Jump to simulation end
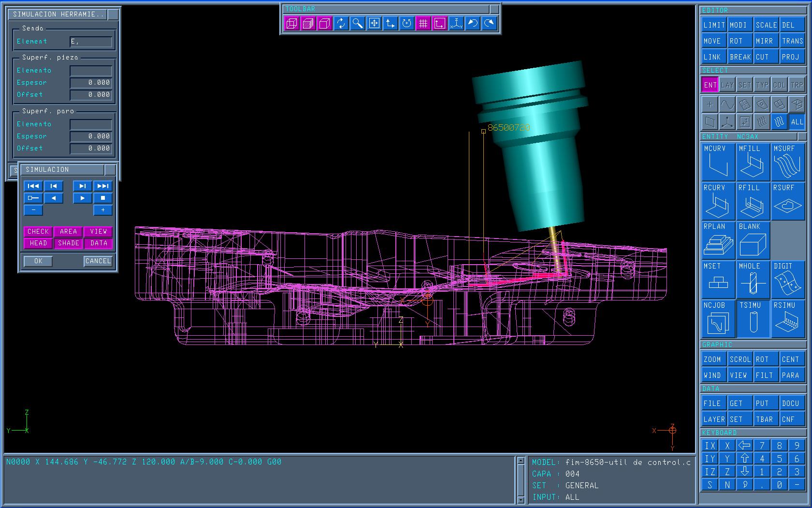Screen dimensions: 812x508 click(x=103, y=186)
